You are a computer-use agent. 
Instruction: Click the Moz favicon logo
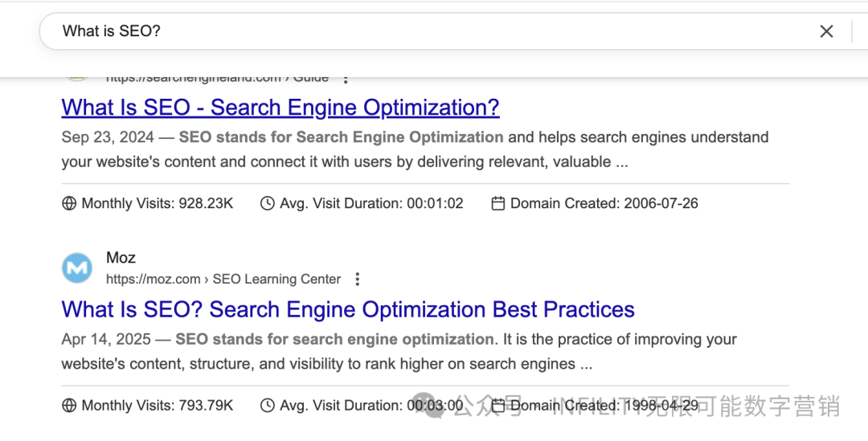pos(77,267)
